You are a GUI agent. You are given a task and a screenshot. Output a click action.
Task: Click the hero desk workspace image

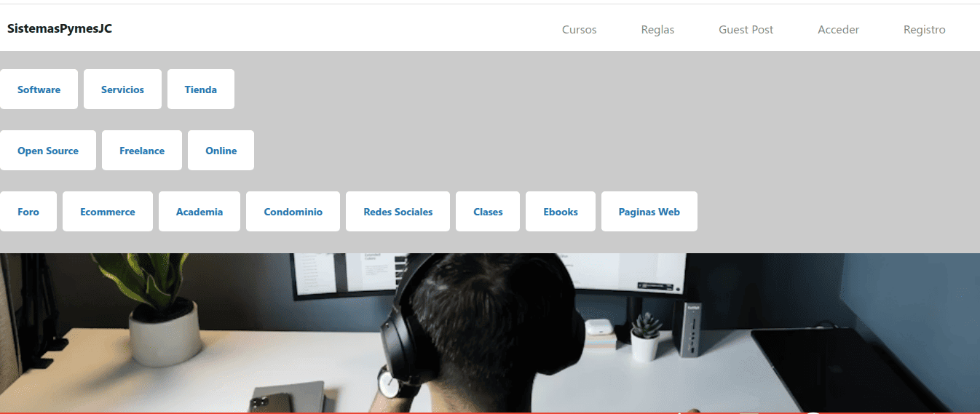pos(490,333)
